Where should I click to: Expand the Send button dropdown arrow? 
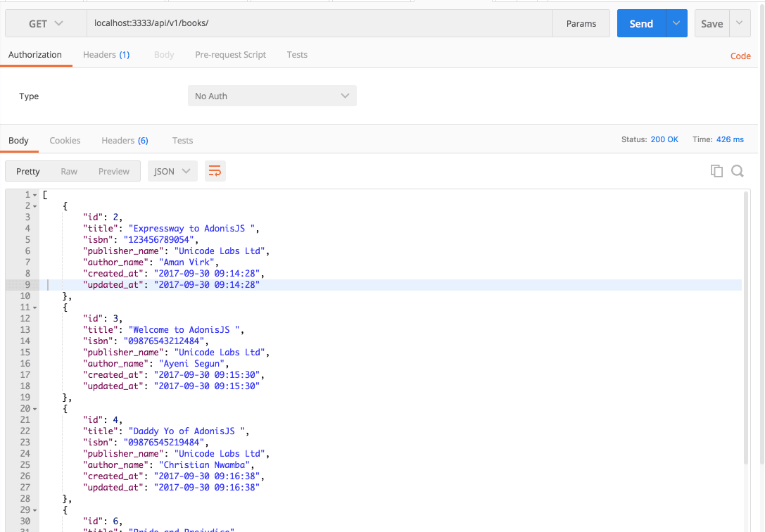tap(676, 23)
